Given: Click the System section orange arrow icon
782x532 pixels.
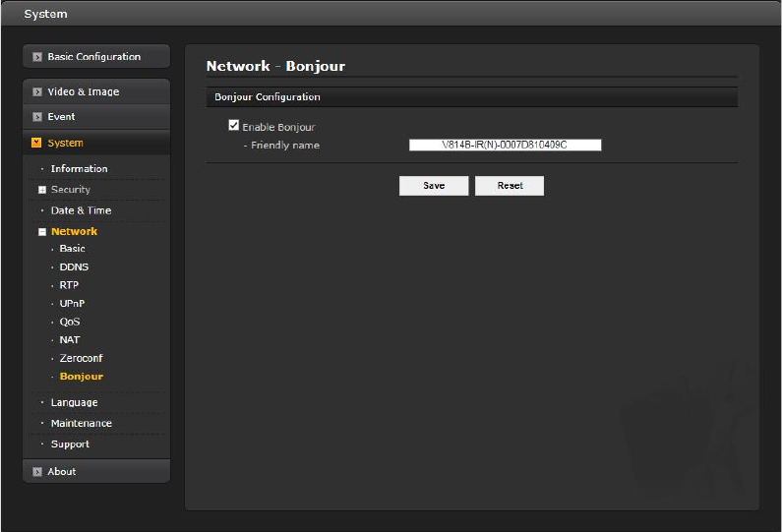Looking at the screenshot, I should (x=36, y=143).
